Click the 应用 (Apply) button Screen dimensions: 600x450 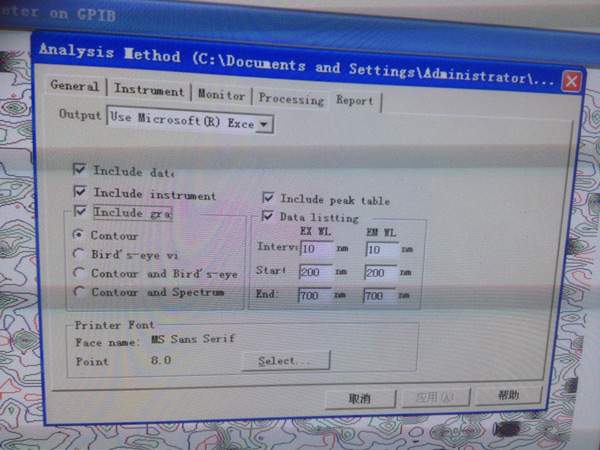pos(435,397)
